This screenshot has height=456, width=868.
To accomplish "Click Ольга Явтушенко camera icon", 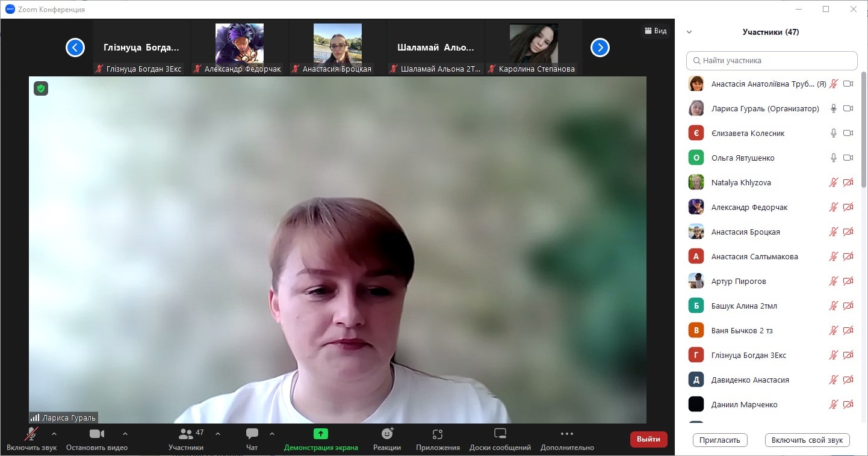I will point(848,158).
